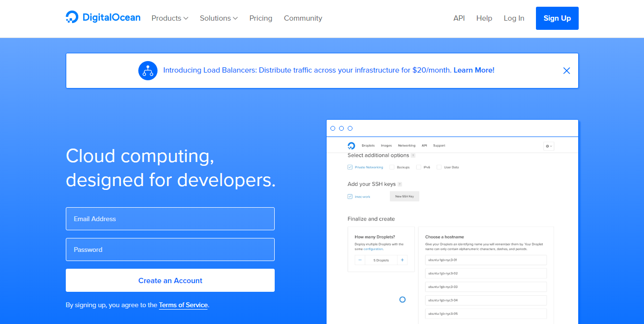644x324 pixels.
Task: Open the Pricing page
Action: pyautogui.click(x=261, y=18)
